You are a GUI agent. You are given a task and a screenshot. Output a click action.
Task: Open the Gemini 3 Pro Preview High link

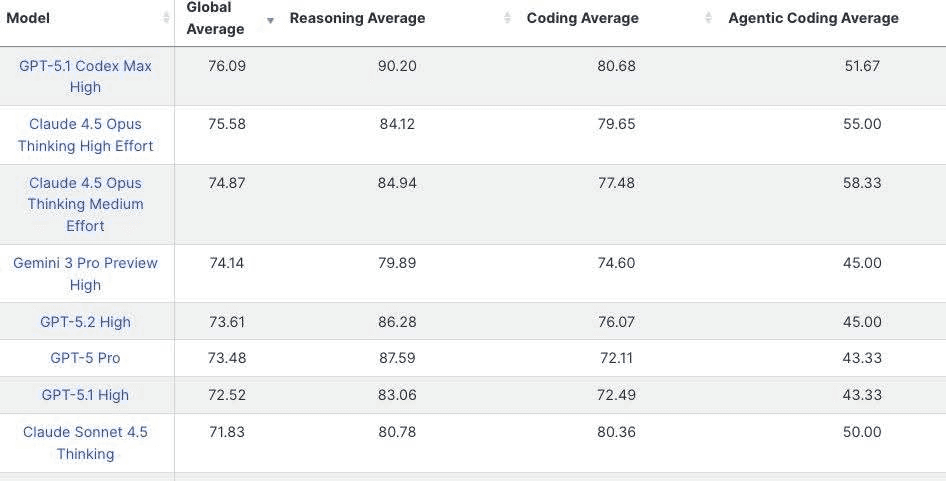[85, 273]
